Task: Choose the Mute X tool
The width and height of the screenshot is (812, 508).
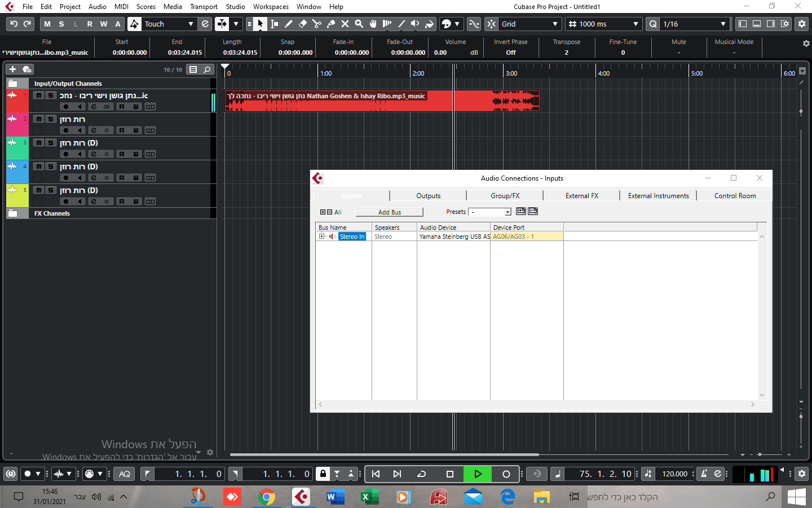Action: coord(345,24)
